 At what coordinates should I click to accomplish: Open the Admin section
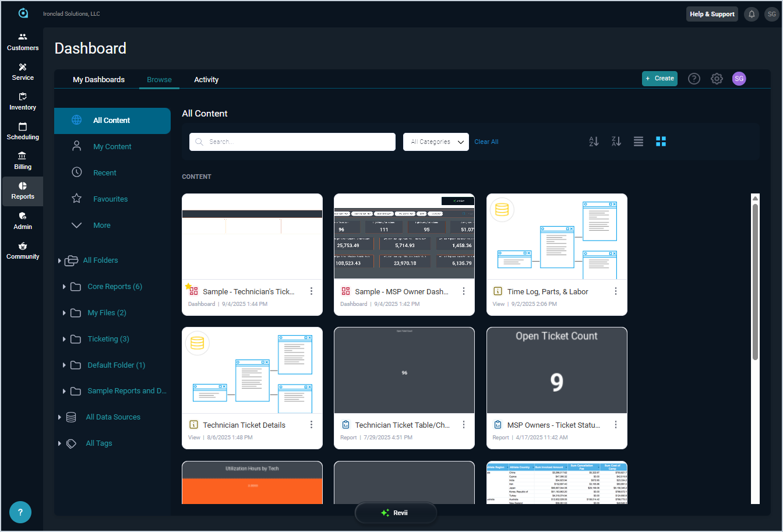click(23, 221)
